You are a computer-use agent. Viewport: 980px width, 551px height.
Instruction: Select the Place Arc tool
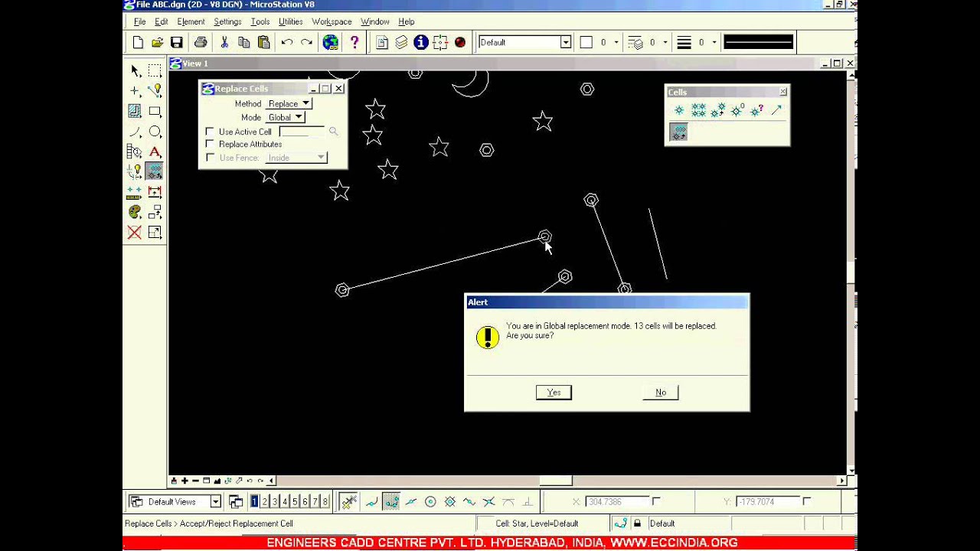coord(135,132)
